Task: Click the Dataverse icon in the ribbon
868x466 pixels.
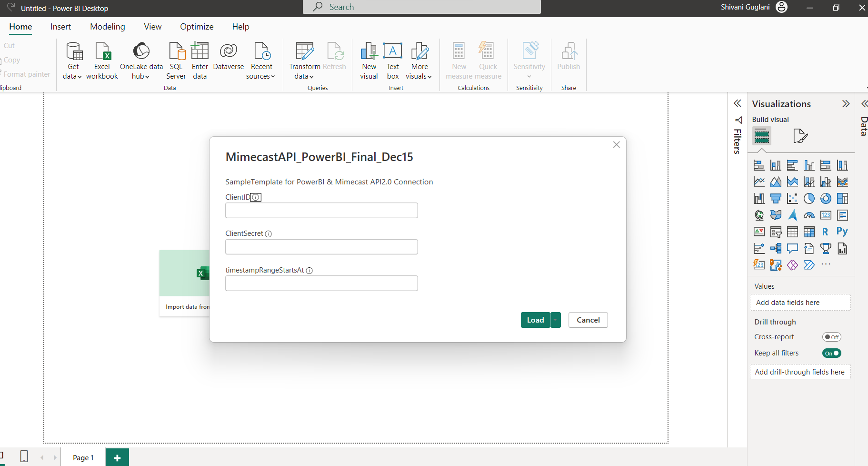Action: click(x=228, y=51)
